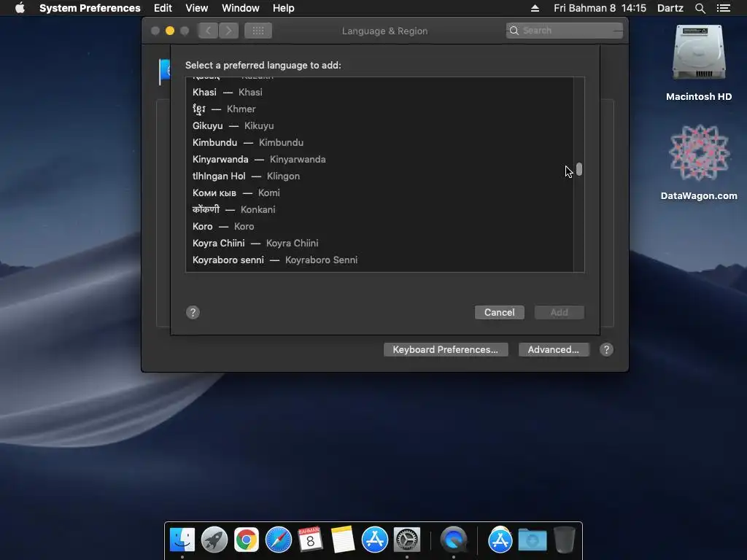Open QuickTime Player in the dock
Viewport: 747px width, 560px height.
(454, 540)
